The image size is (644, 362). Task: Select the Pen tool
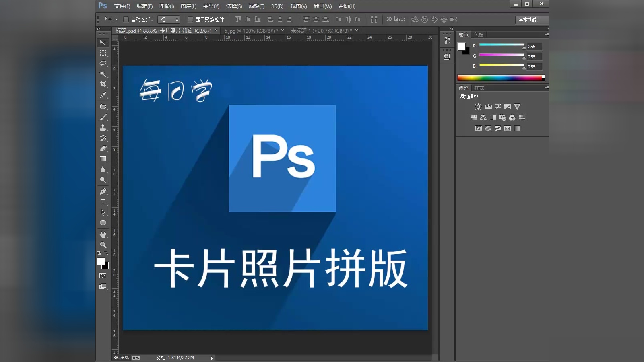[x=103, y=191]
